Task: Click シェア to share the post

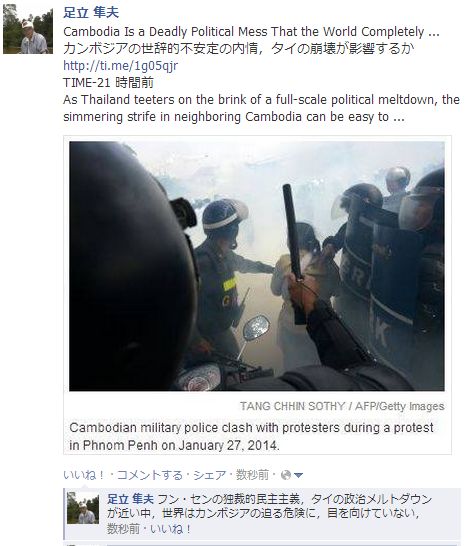Action: 210,475
